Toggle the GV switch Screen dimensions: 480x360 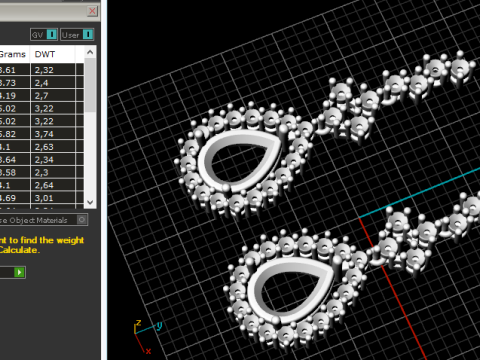(x=44, y=35)
